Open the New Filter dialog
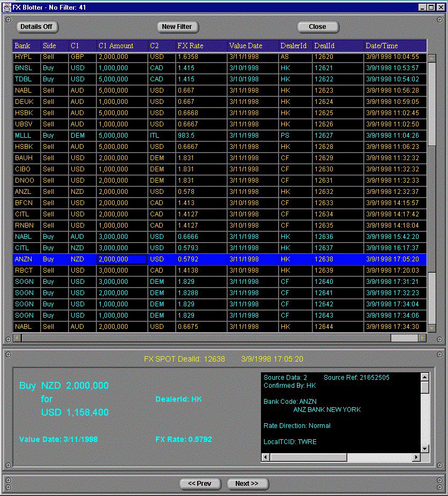 point(177,27)
